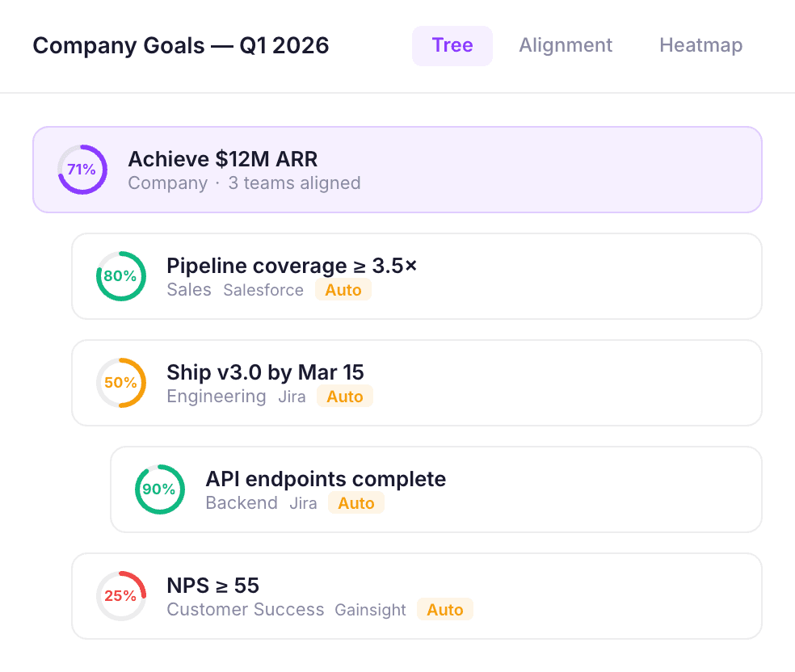795x672 pixels.
Task: Click the 90% API endpoints ring
Action: click(160, 489)
